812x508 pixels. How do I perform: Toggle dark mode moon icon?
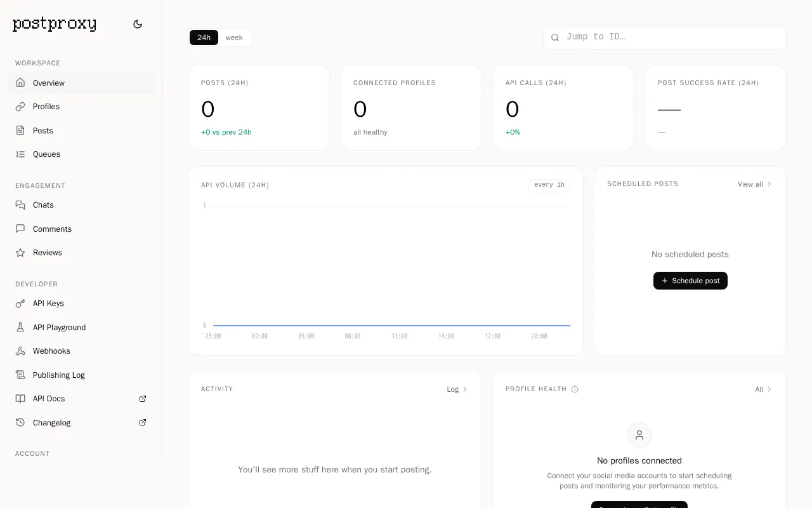tap(138, 24)
